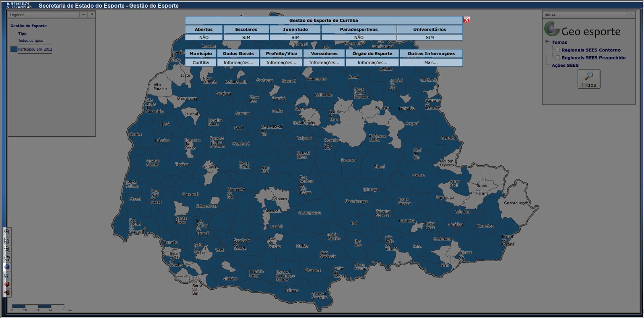
Task: Activate the zoom to area tool
Action: click(7, 241)
